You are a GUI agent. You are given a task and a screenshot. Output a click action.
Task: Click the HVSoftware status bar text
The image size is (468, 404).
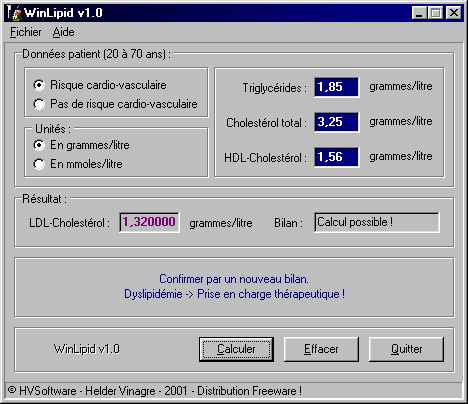point(155,391)
